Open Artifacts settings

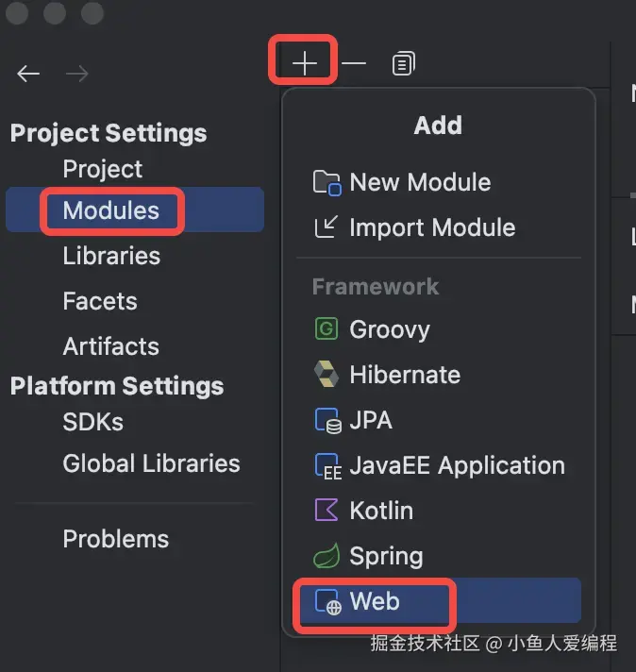coord(110,346)
